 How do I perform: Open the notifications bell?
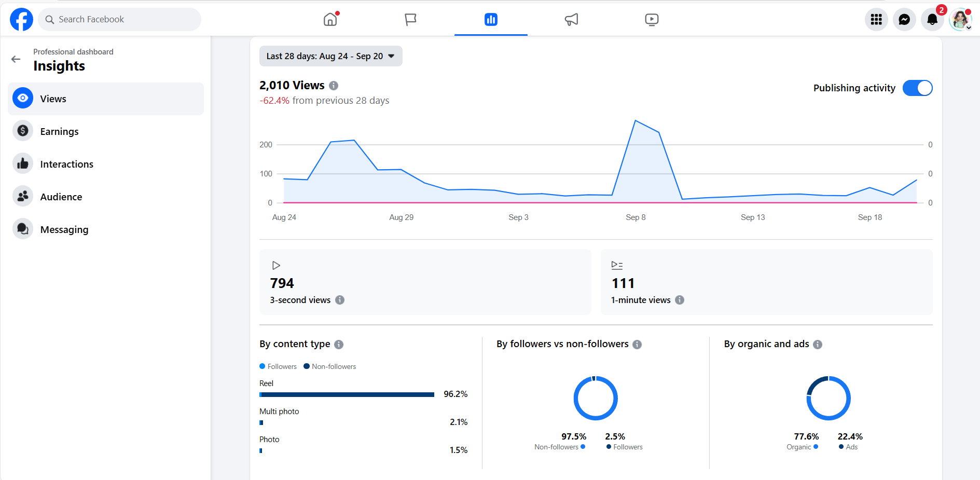[932, 20]
